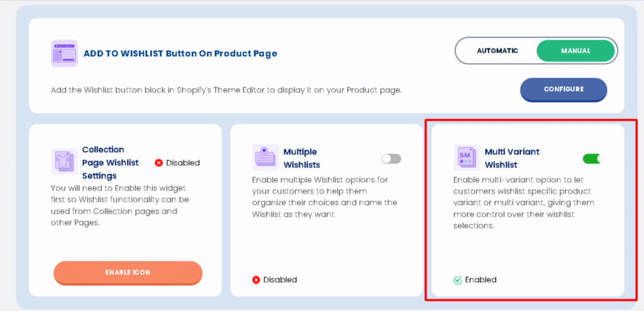Click red X status icon in Multiple Wishlists card
This screenshot has height=311, width=644.
click(256, 280)
